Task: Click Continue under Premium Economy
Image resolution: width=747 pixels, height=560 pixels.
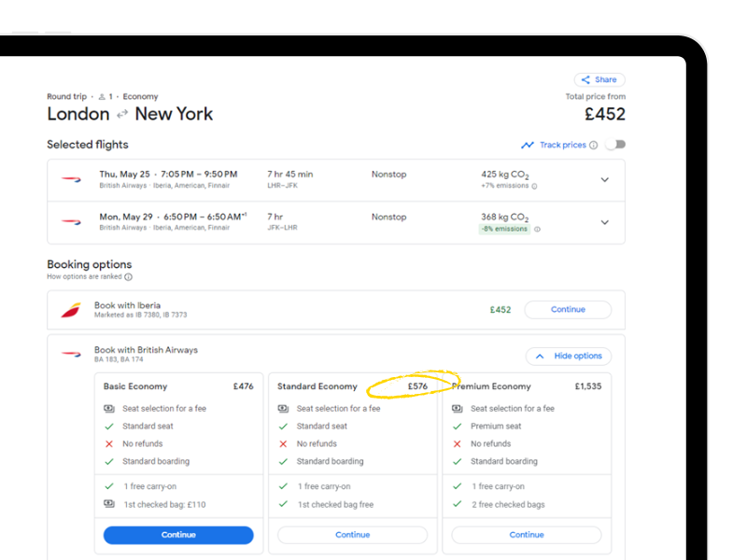Action: (x=527, y=535)
